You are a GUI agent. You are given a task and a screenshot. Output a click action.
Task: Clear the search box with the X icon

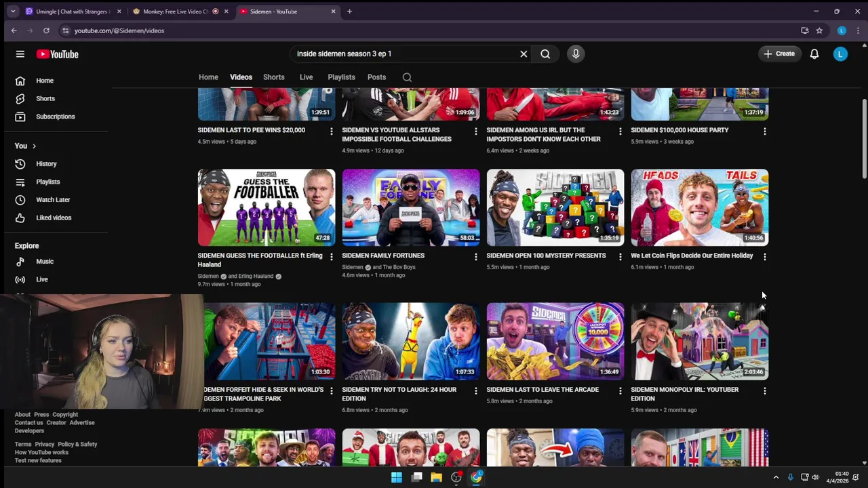point(524,54)
